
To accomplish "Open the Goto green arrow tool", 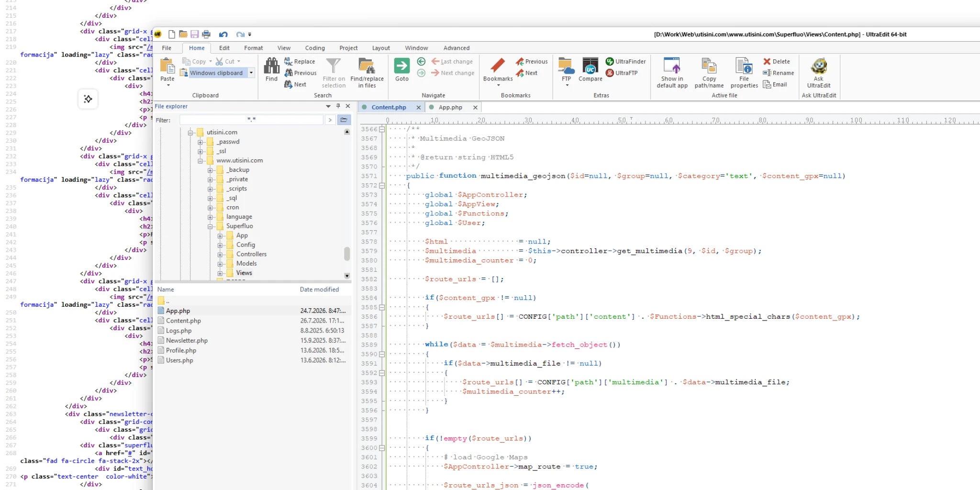I will 401,66.
